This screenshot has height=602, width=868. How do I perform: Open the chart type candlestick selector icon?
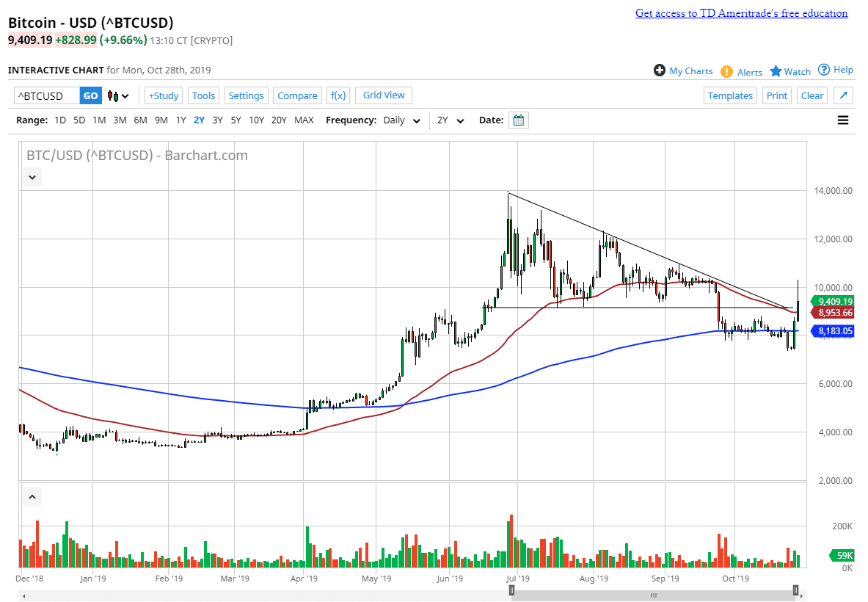(x=114, y=95)
